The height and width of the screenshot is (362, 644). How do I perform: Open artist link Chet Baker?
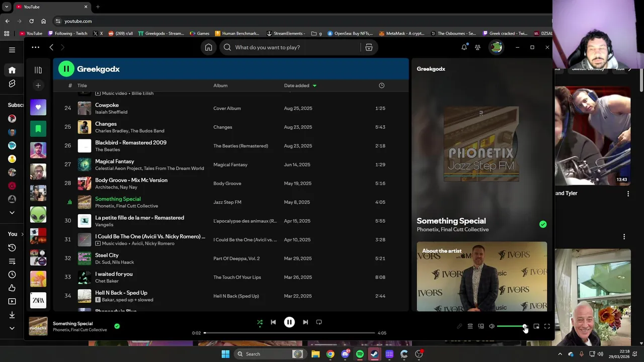[107, 281]
